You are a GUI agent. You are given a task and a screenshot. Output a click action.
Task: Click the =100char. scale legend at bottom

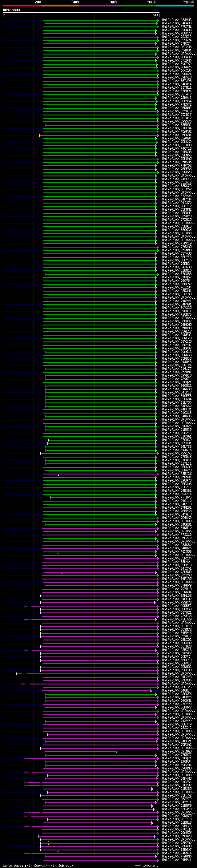pos(147,865)
